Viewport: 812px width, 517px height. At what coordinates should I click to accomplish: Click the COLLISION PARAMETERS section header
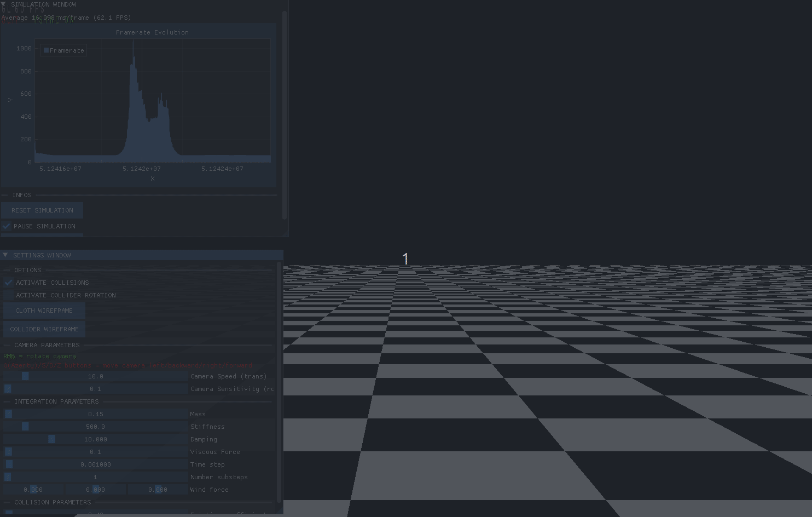tap(53, 502)
